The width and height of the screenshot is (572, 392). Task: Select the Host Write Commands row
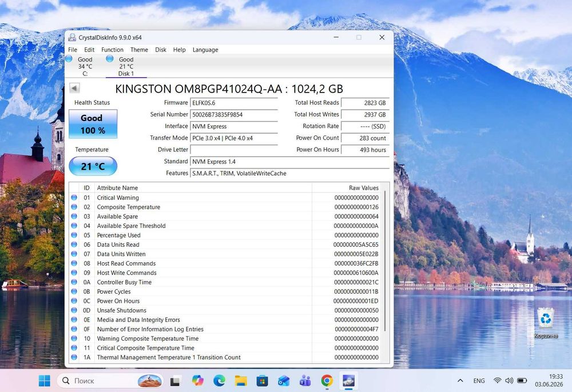click(225, 273)
